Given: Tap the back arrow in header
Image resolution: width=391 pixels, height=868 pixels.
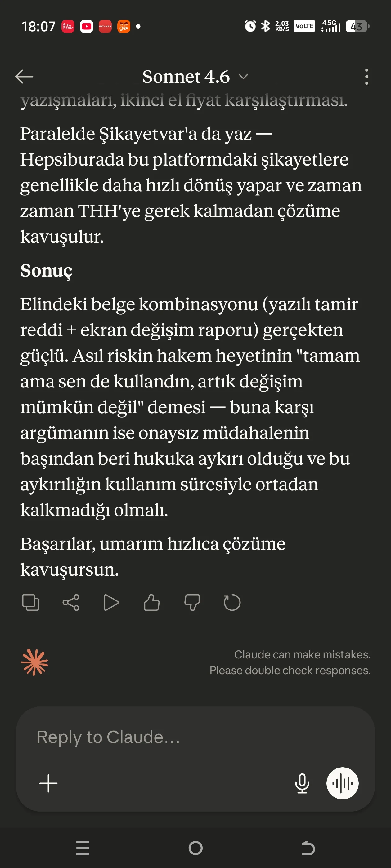Looking at the screenshot, I should point(24,77).
